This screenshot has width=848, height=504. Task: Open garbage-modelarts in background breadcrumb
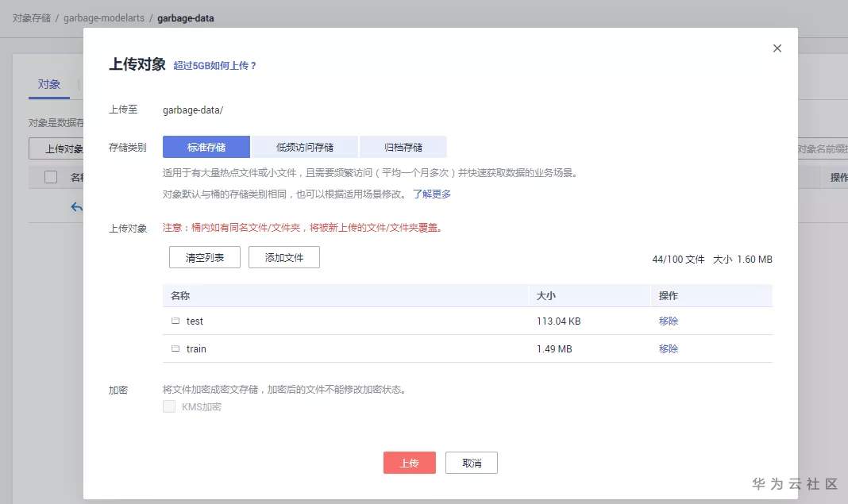[x=104, y=17]
